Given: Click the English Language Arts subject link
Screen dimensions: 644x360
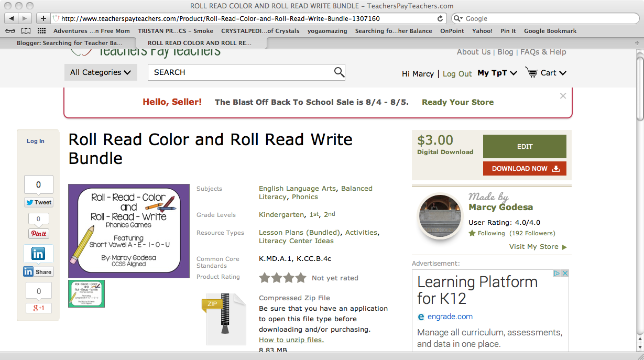Looking at the screenshot, I should pyautogui.click(x=298, y=189).
